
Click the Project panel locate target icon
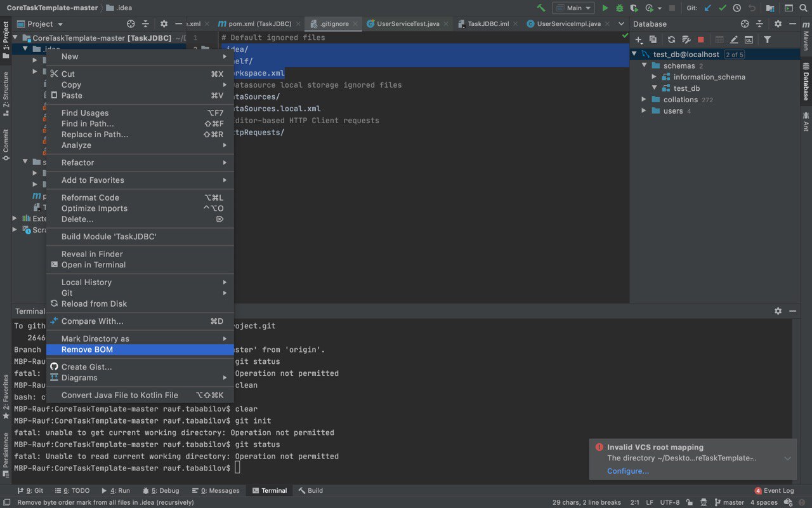click(x=131, y=23)
